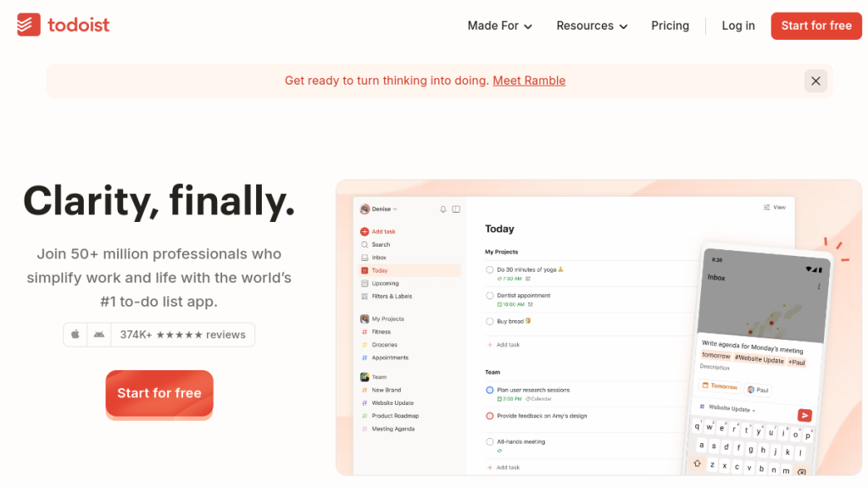This screenshot has width=868, height=488.
Task: Open the Pricing page
Action: click(670, 26)
